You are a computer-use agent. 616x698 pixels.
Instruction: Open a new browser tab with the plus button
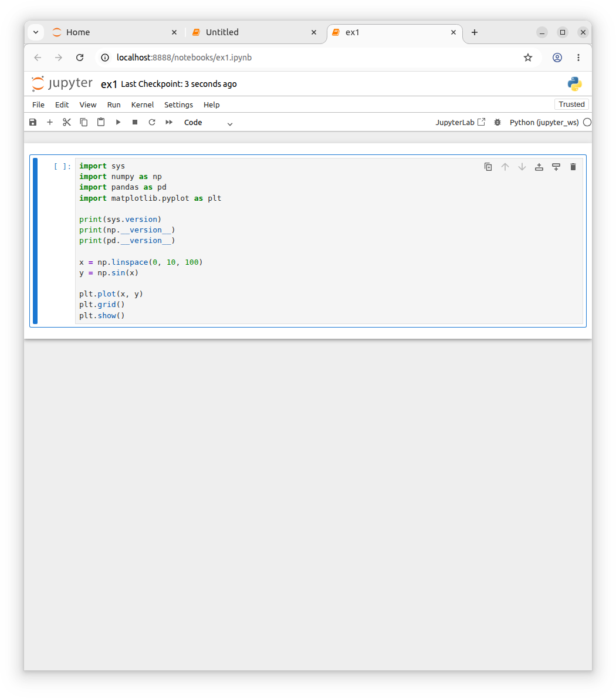475,32
